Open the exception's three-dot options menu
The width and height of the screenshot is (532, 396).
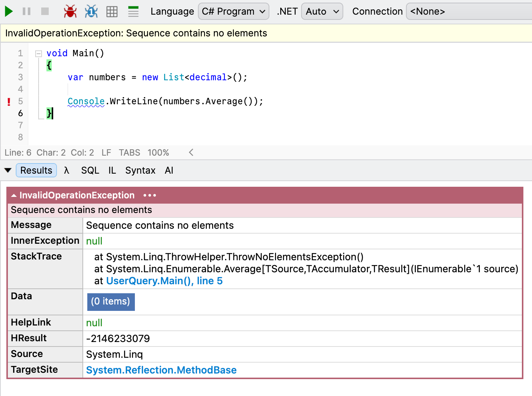pos(150,195)
